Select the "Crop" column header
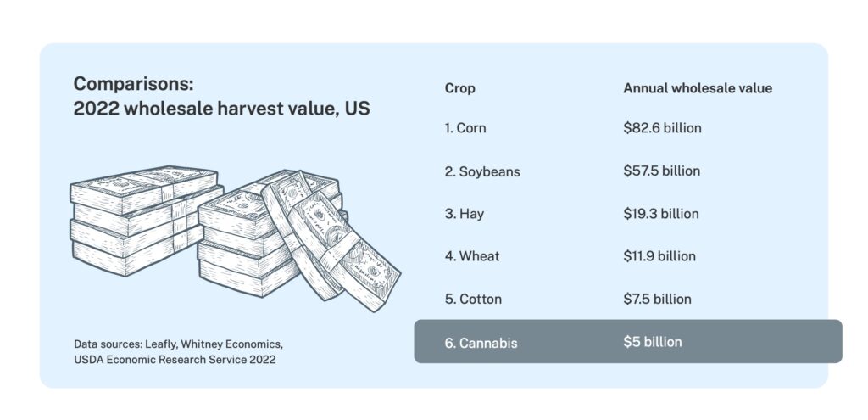The height and width of the screenshot is (420, 868). tap(459, 88)
